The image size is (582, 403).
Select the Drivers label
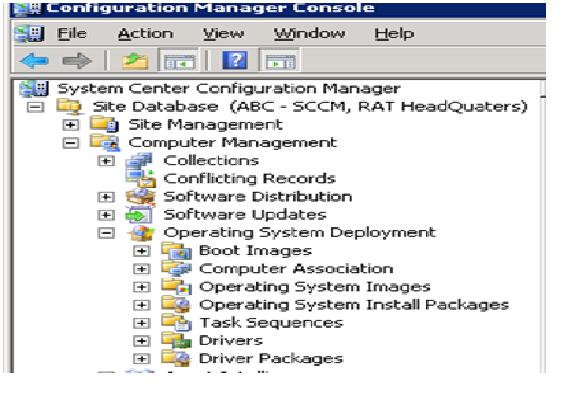[231, 340]
